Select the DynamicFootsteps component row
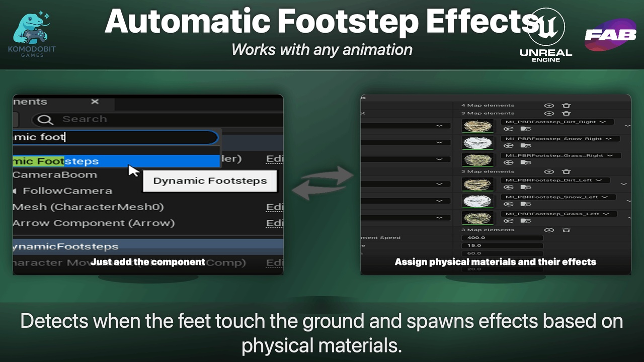 coord(148,246)
